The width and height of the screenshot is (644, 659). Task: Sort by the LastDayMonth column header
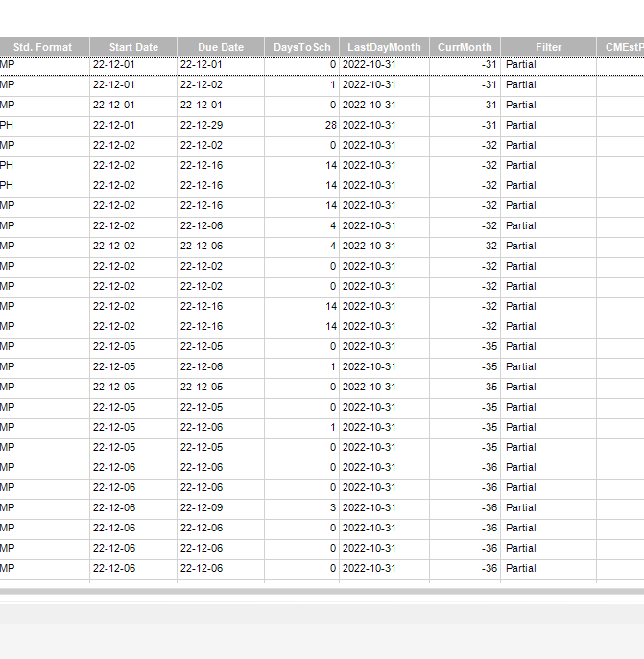(384, 47)
